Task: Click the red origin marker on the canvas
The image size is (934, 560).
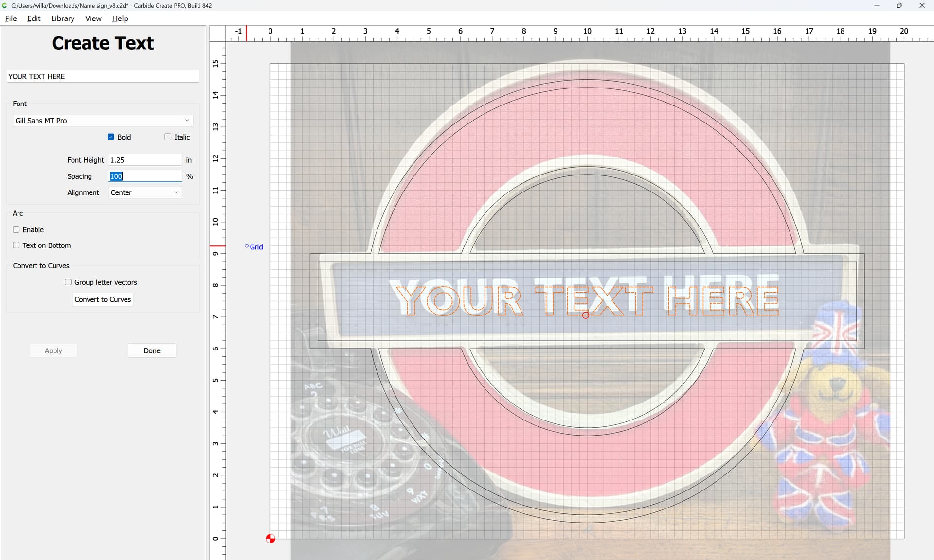Action: [x=270, y=539]
